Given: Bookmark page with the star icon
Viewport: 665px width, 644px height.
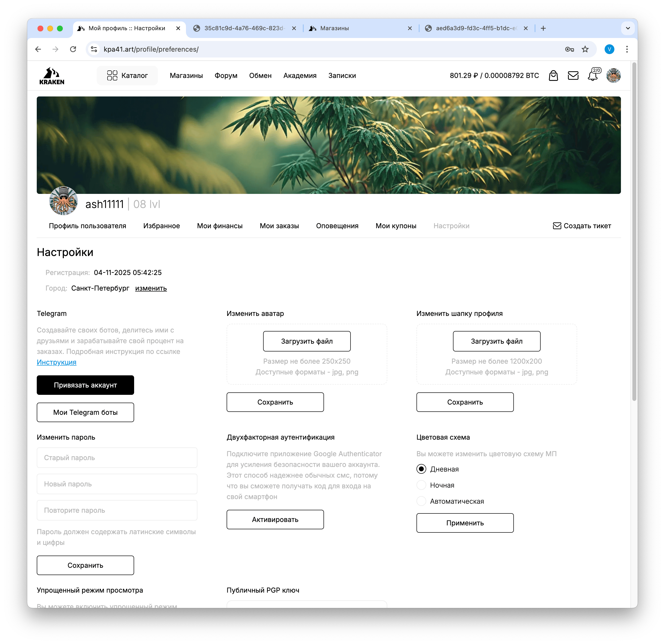Looking at the screenshot, I should (585, 49).
